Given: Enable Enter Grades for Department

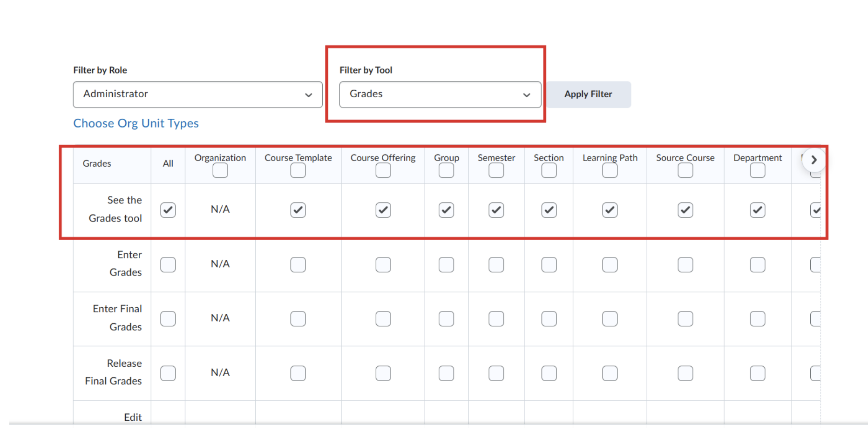Looking at the screenshot, I should click(758, 265).
